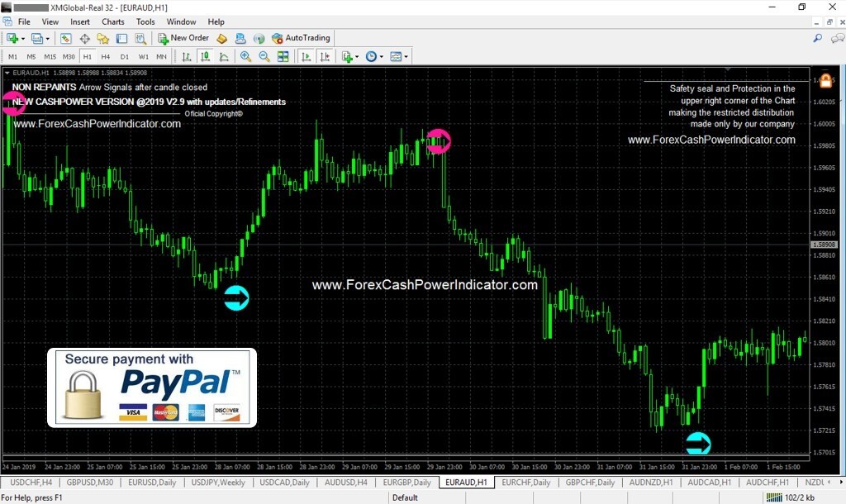This screenshot has width=846, height=504.
Task: Switch the chart to the M1 timeframe
Action: point(13,57)
